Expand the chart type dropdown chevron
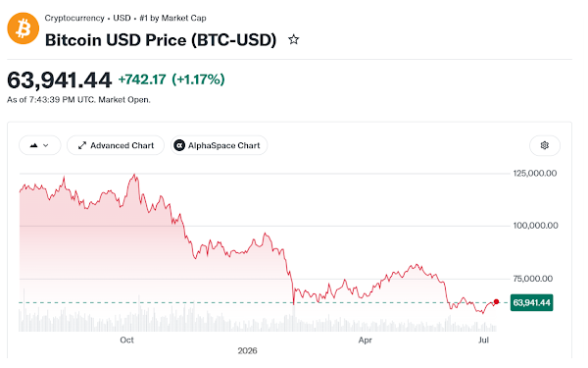This screenshot has height=368, width=588. [x=46, y=145]
